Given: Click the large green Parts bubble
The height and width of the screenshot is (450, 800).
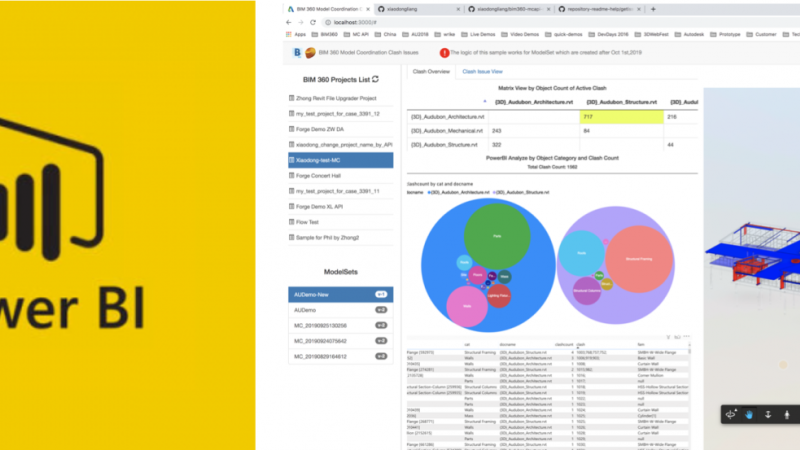Looking at the screenshot, I should coord(497,236).
